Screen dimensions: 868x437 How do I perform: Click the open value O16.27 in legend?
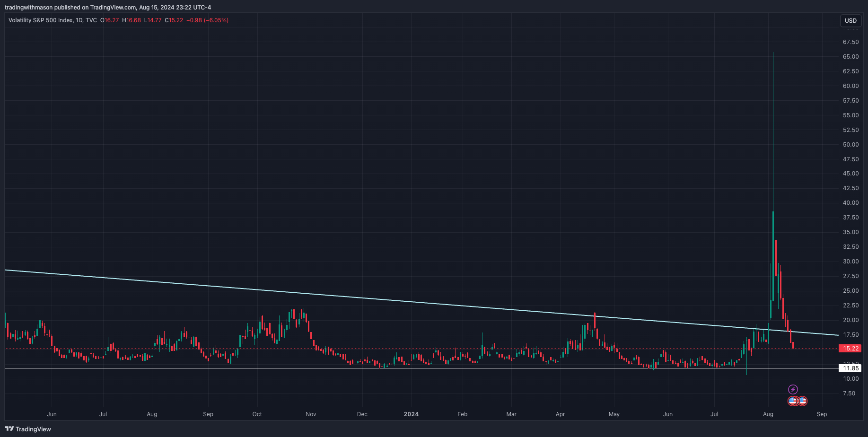click(x=110, y=20)
